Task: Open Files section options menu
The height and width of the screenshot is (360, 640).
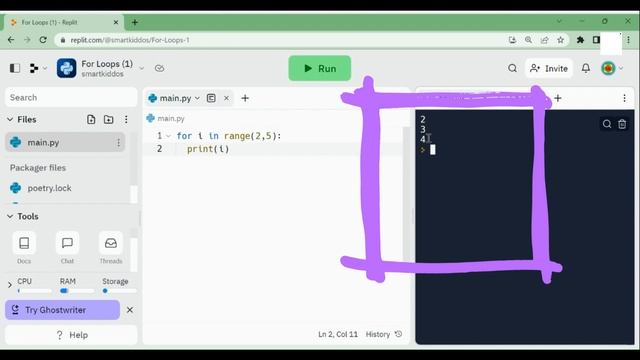Action: (x=126, y=119)
